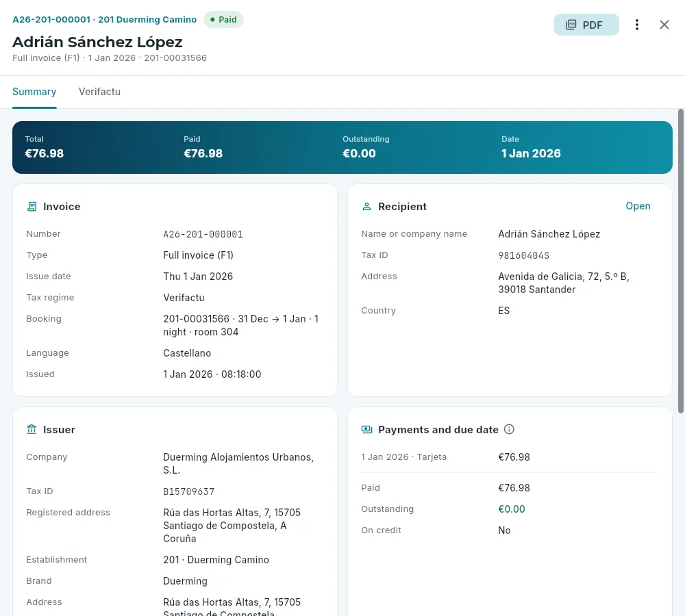Click the Recipient person icon
The width and height of the screenshot is (685, 616).
tap(367, 207)
